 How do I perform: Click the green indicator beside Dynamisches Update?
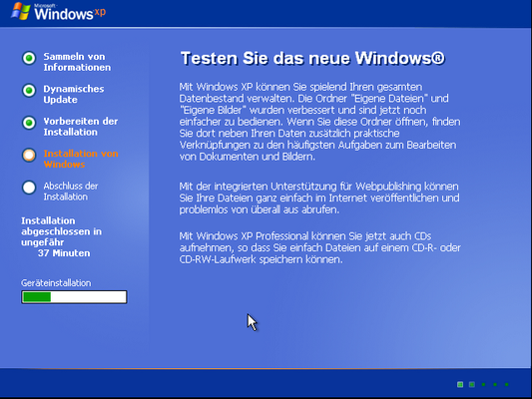[x=29, y=91]
